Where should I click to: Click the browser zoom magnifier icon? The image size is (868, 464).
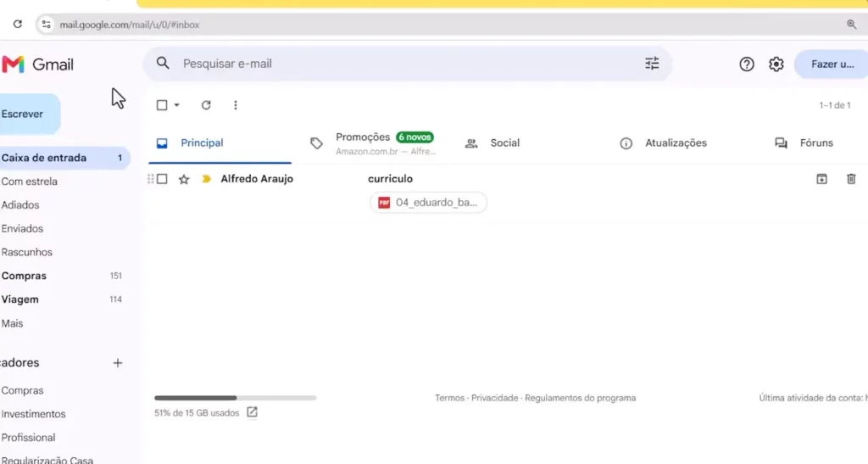[851, 25]
